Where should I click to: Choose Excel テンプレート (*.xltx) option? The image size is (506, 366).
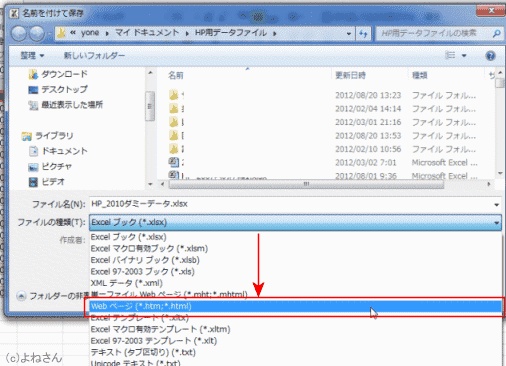point(295,318)
